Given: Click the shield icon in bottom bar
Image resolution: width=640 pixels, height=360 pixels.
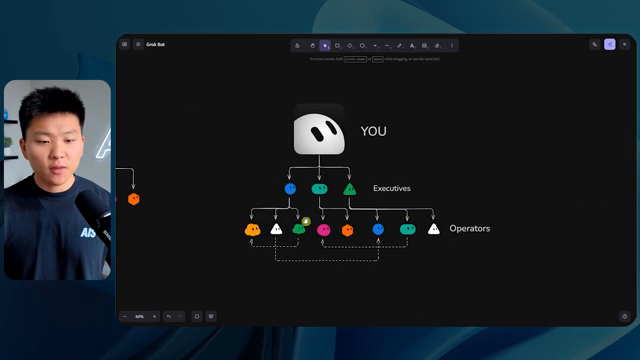Looking at the screenshot, I should point(211,316).
